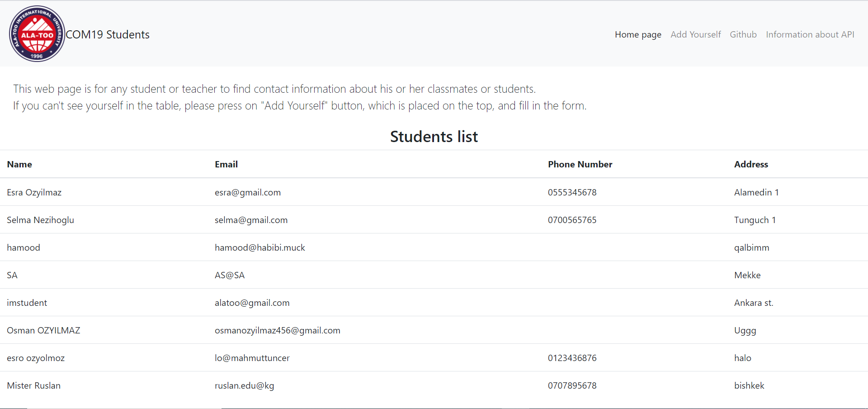Click the selma@gmail.com email cell
This screenshot has height=409, width=868.
[251, 220]
